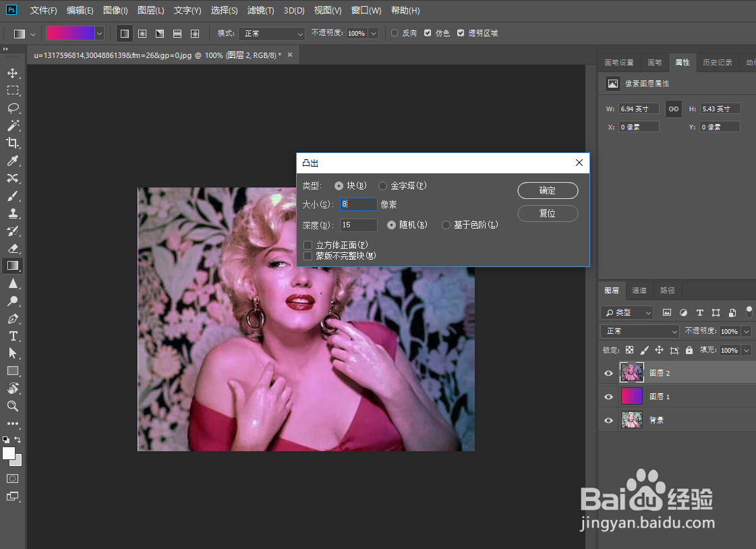Select the Zoom tool

pyautogui.click(x=13, y=406)
